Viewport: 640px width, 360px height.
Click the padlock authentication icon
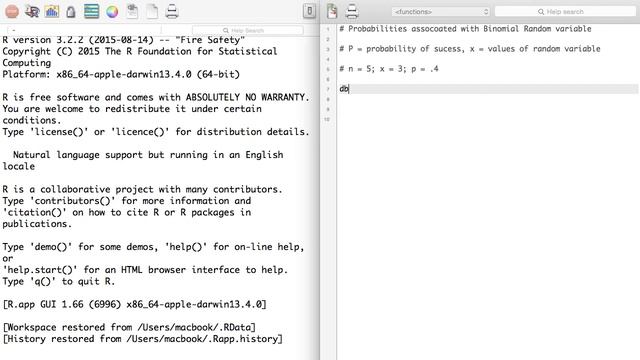click(x=71, y=12)
